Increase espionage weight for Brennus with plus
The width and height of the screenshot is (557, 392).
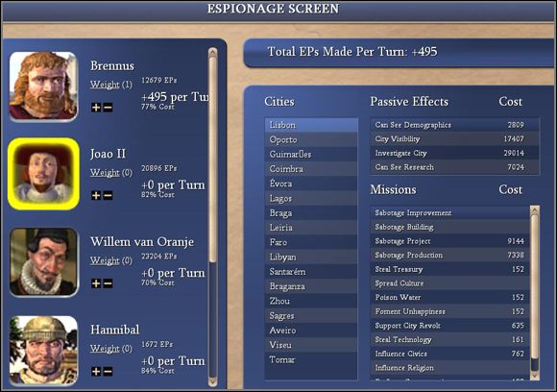(96, 107)
